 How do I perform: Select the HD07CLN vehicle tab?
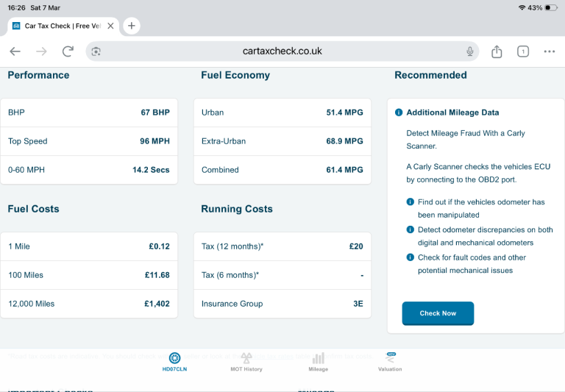point(174,362)
